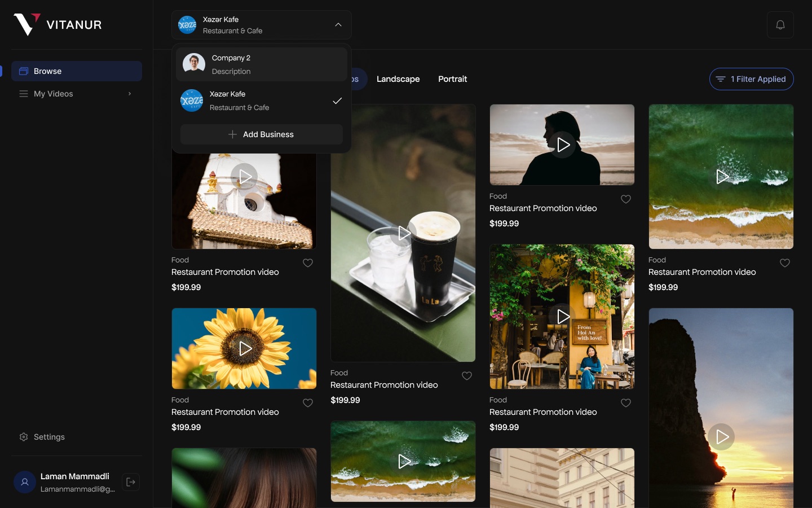Click Laman Mammadli's user avatar icon
The height and width of the screenshot is (508, 812).
click(x=25, y=482)
